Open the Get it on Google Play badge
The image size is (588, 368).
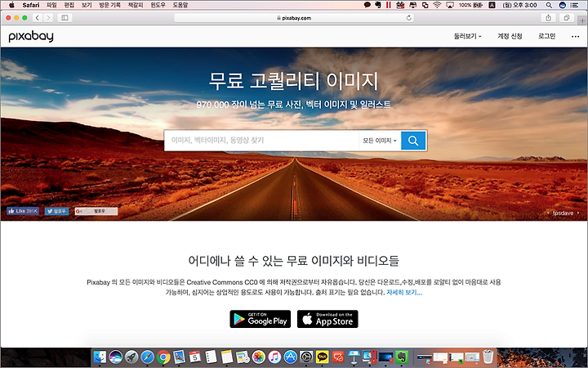click(261, 319)
